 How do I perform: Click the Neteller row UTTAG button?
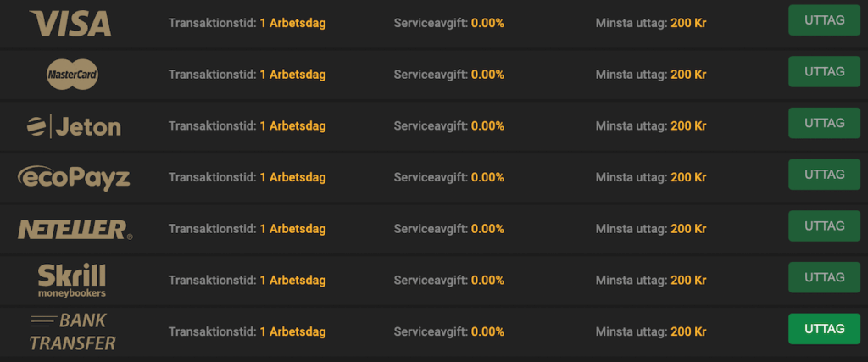click(824, 226)
